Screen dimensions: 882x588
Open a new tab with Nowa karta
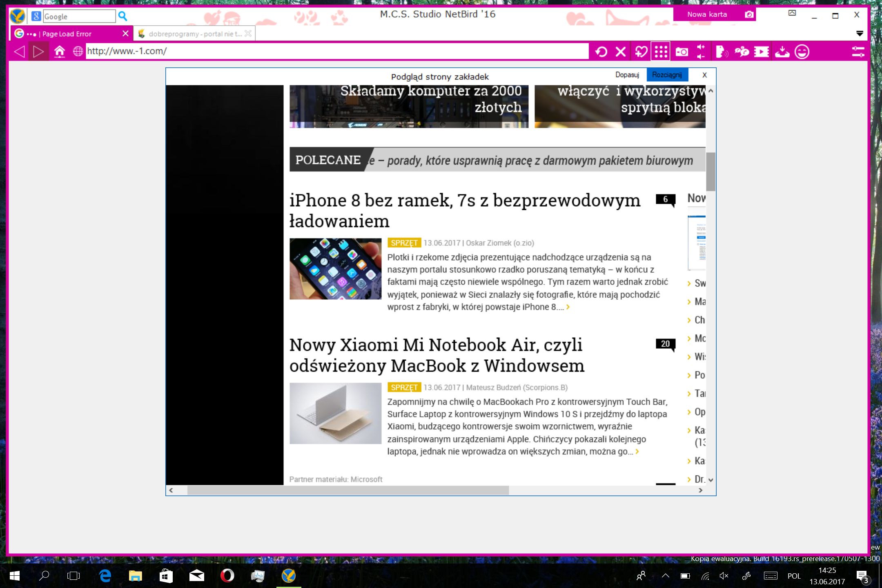pos(707,14)
